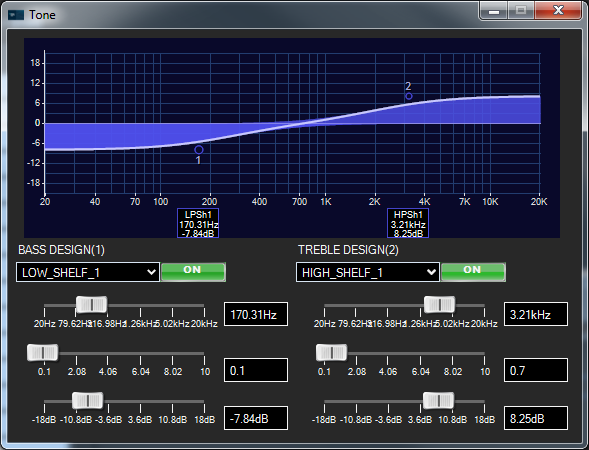Open the HIGH_SHELF_1 treble filter dropdown
The width and height of the screenshot is (589, 450).
click(x=368, y=272)
